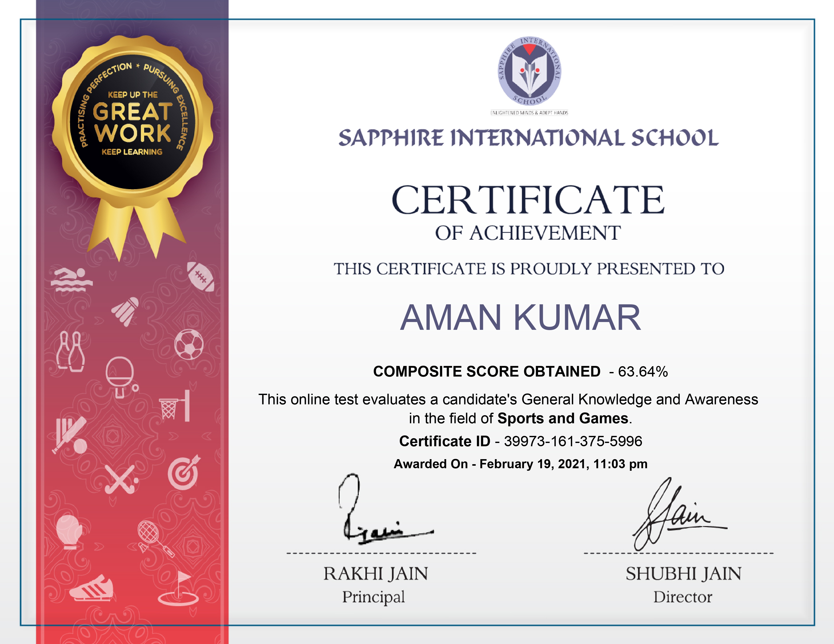Click the 63.64% score value

pos(643,371)
